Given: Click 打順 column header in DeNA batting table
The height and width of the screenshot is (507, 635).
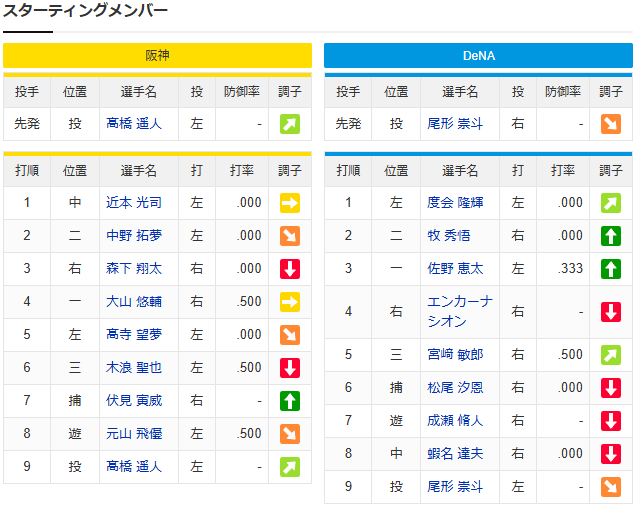Looking at the screenshot, I should tap(348, 170).
